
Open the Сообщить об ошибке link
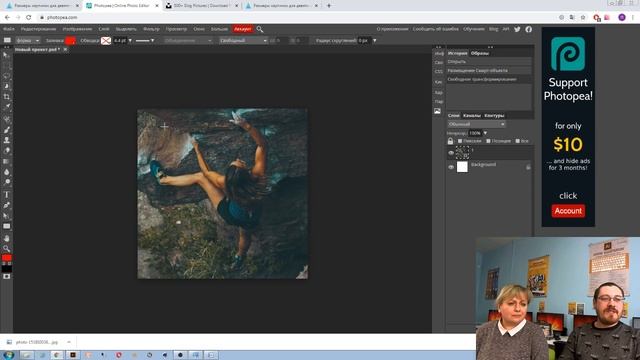(x=436, y=29)
